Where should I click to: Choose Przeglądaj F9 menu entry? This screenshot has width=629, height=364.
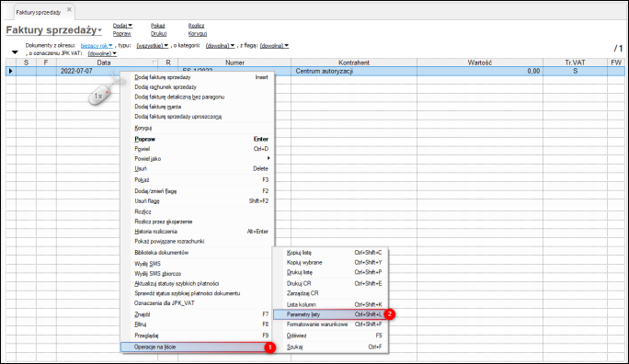tap(198, 336)
